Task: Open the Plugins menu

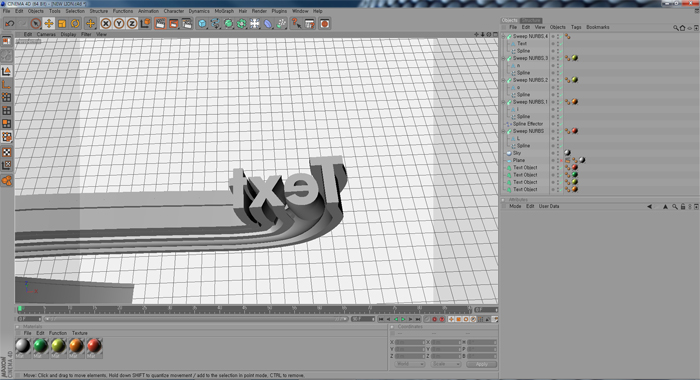Action: pos(279,11)
